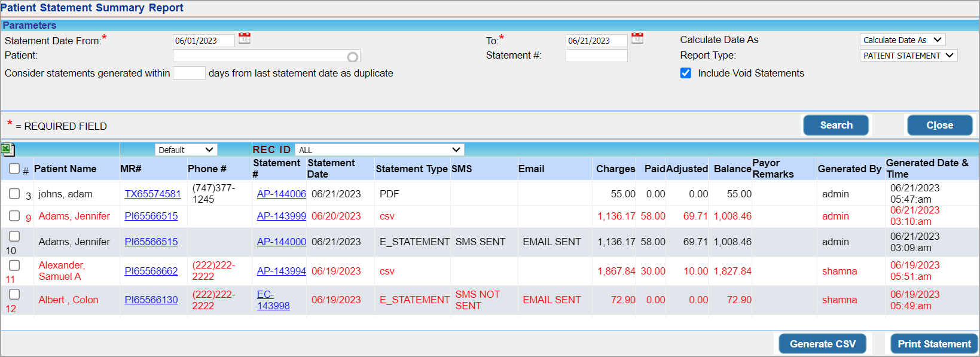Open the REC ID filter dropdown

pyautogui.click(x=379, y=149)
